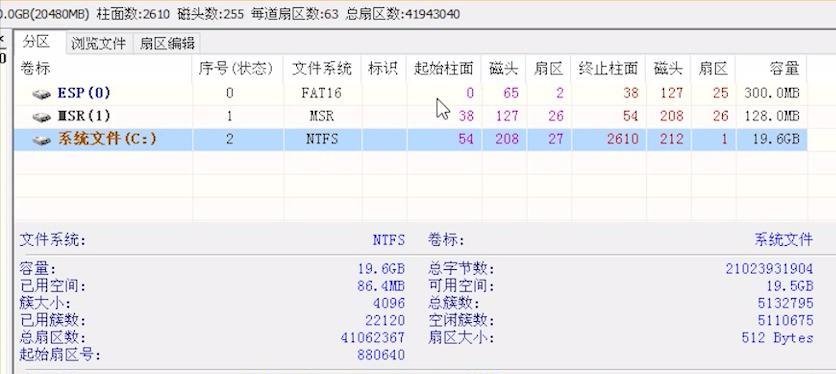Sort partitions by 容量 column header
The height and width of the screenshot is (374, 836).
(771, 68)
